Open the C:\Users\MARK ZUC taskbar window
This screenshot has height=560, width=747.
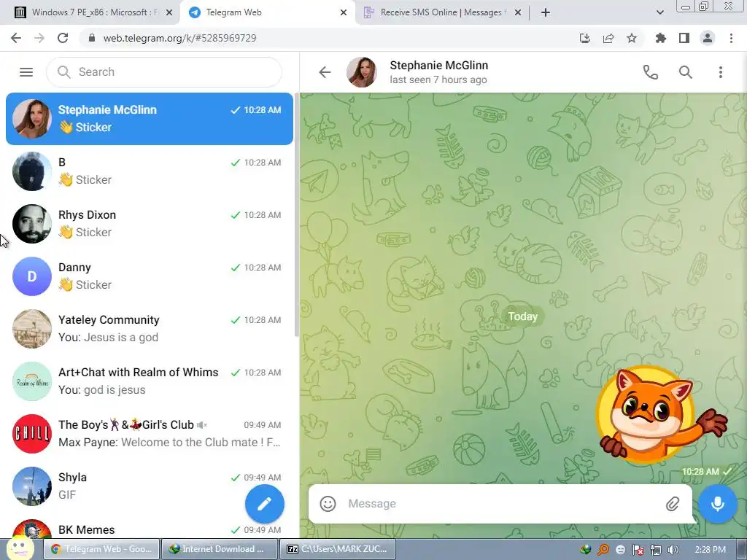[337, 549]
